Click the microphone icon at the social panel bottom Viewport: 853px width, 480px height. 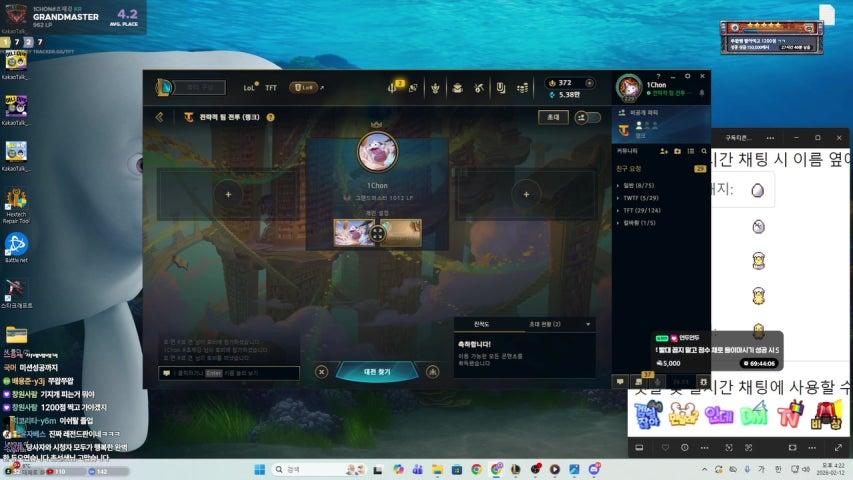click(658, 381)
